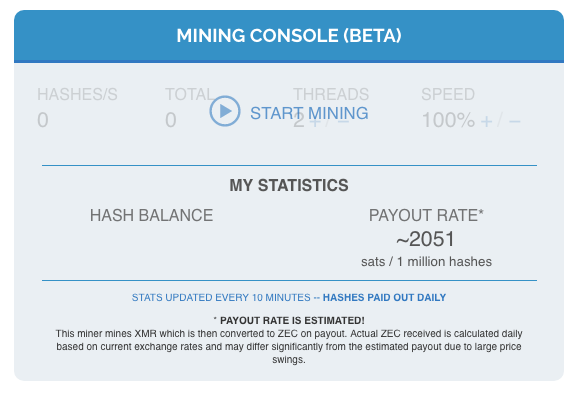The height and width of the screenshot is (394, 578).
Task: Click the THREADS label
Action: point(331,94)
